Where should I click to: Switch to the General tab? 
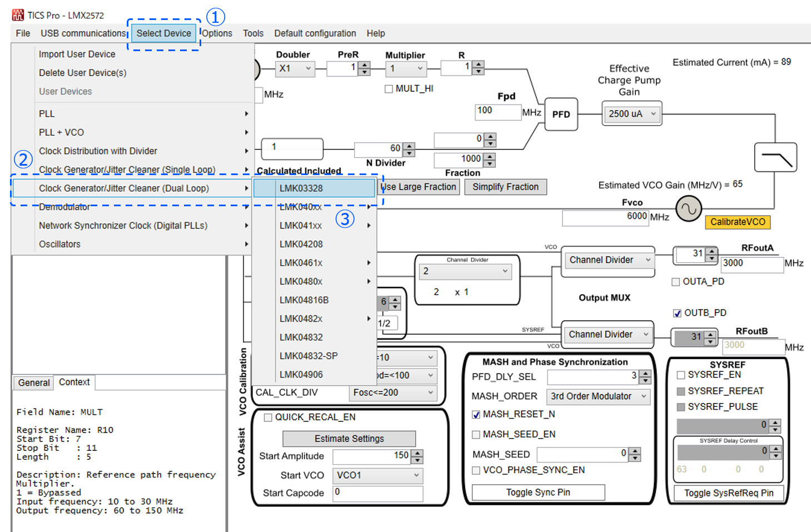point(34,382)
